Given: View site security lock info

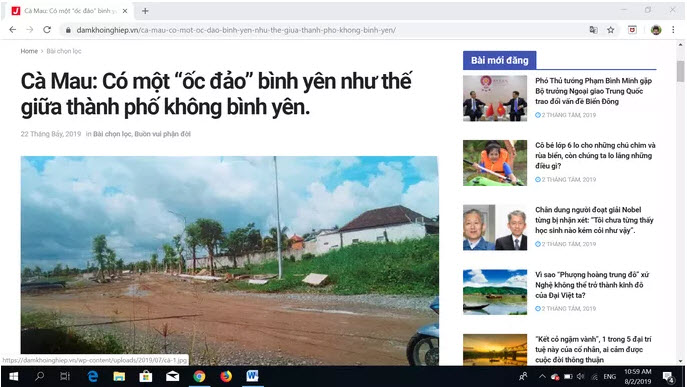Looking at the screenshot, I should (x=68, y=30).
